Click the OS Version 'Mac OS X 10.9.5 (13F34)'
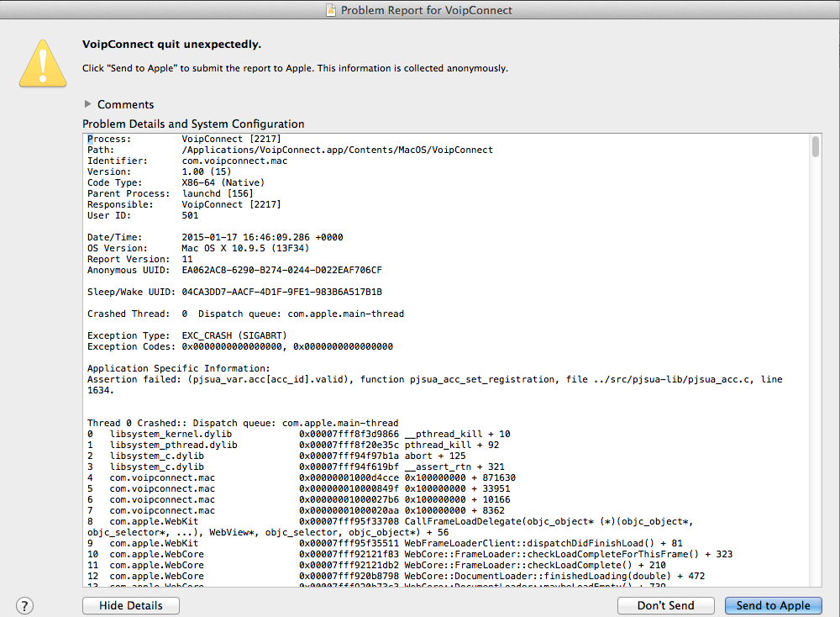 tap(244, 248)
